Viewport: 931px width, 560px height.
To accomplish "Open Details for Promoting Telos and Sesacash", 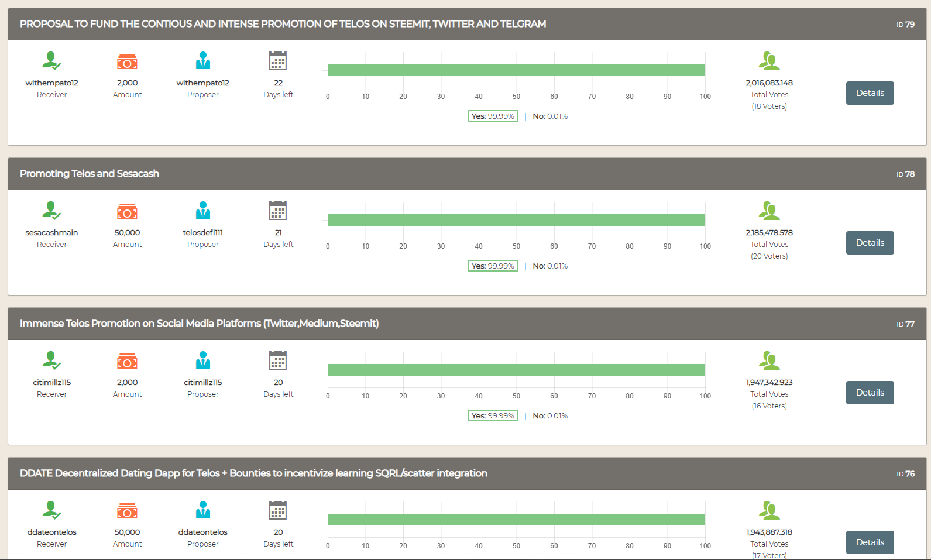I will pos(870,243).
